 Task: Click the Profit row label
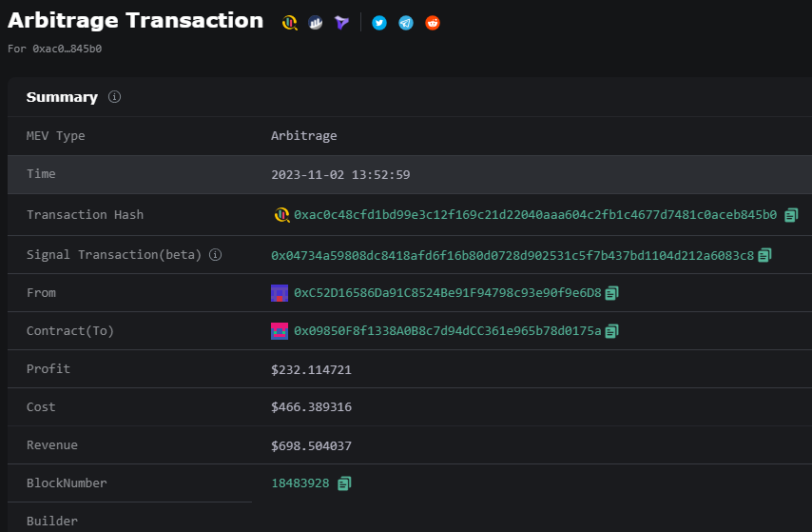(x=48, y=368)
